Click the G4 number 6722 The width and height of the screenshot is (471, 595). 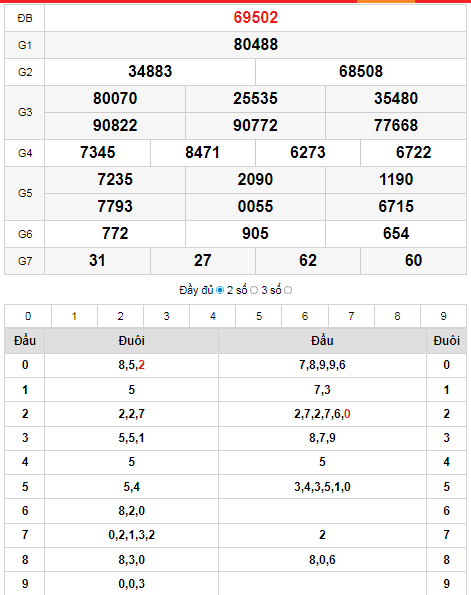click(413, 153)
